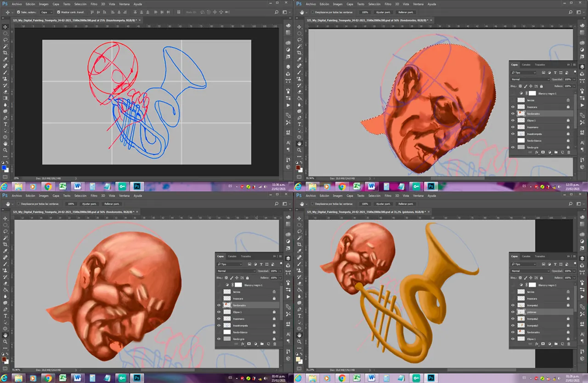Hide the fondo-gris layer in top-right window
The height and width of the screenshot is (383, 588).
(513, 147)
